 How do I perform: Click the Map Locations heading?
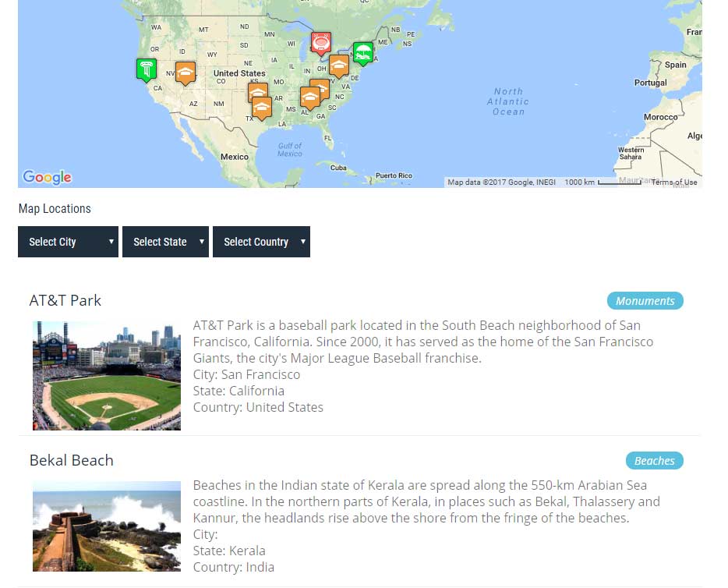tap(55, 208)
